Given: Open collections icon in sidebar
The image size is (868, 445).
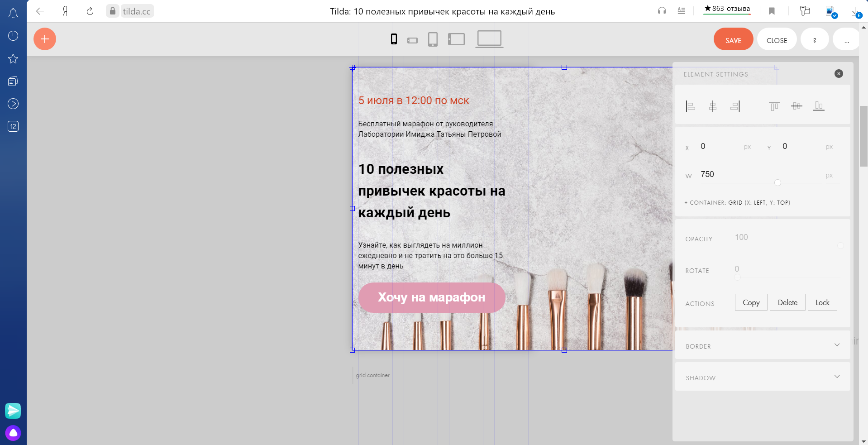Looking at the screenshot, I should click(13, 81).
